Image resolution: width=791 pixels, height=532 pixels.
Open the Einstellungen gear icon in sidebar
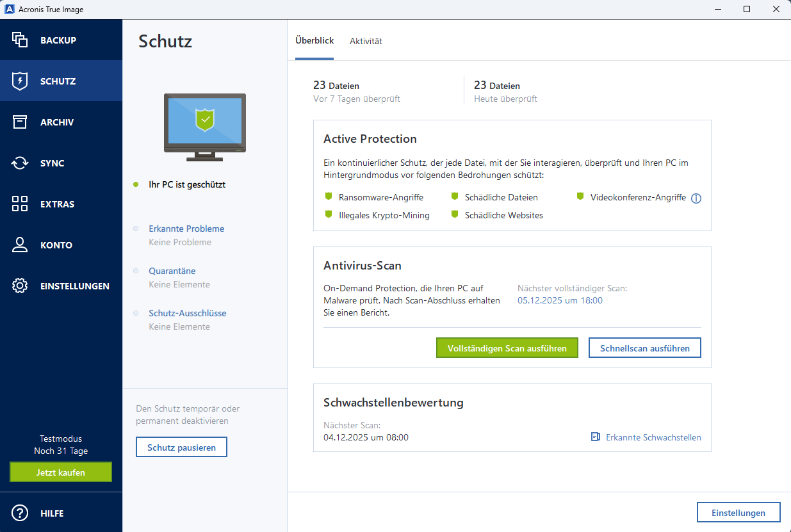19,286
